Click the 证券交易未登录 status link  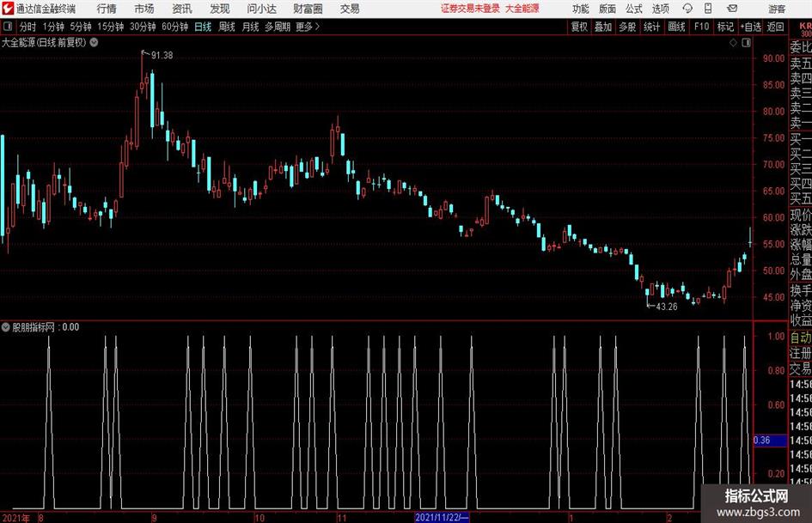tap(470, 9)
